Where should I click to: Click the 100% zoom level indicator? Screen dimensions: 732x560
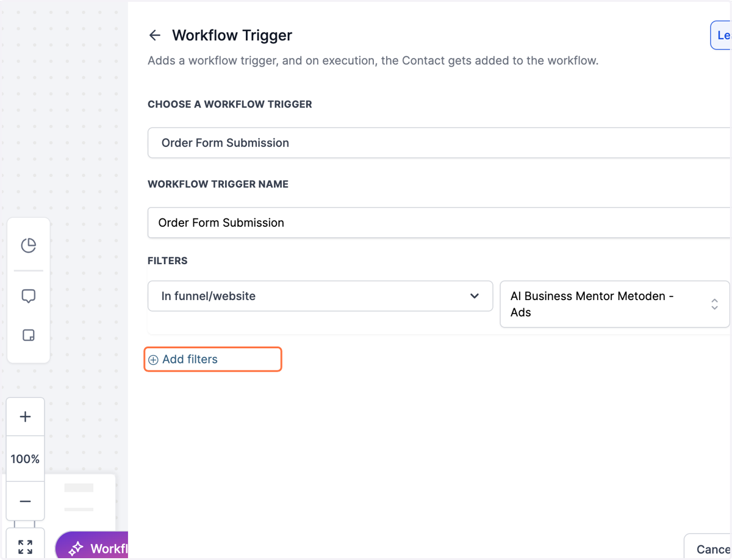click(x=25, y=459)
